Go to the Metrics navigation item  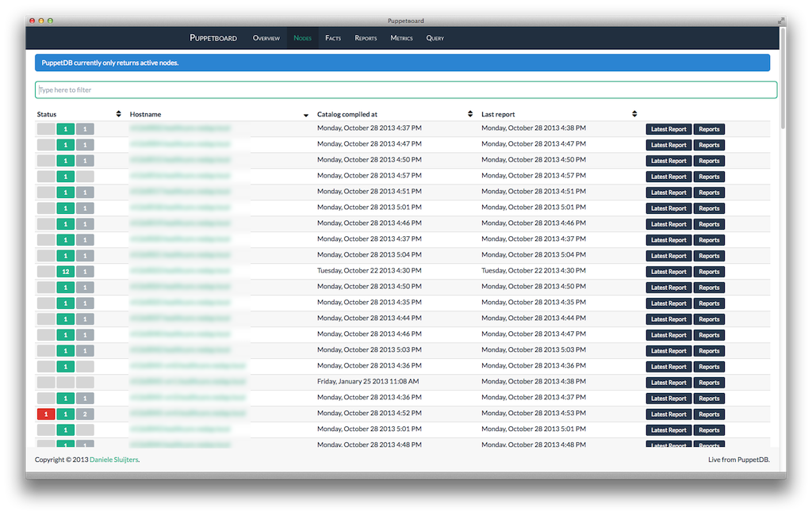(401, 38)
